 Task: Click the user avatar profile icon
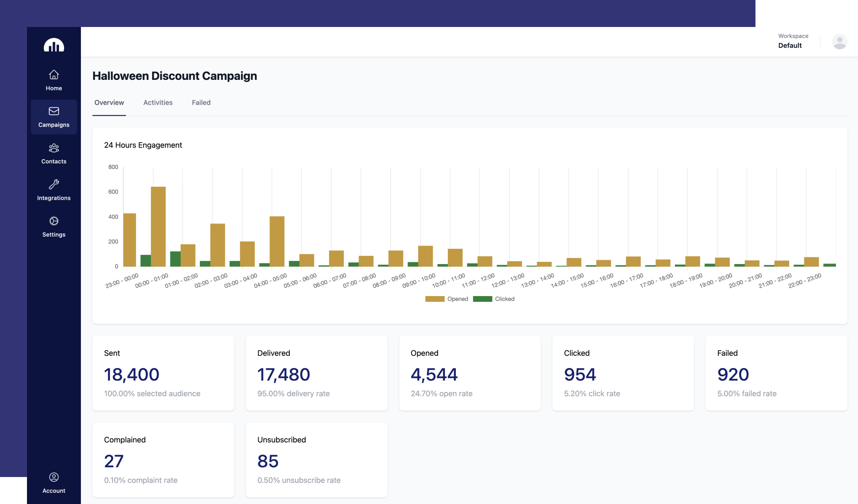pos(839,42)
